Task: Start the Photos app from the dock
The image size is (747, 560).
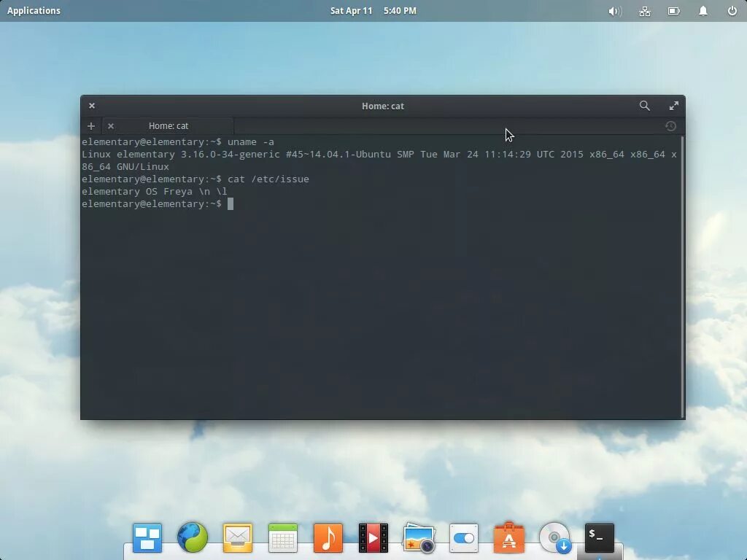Action: click(418, 537)
